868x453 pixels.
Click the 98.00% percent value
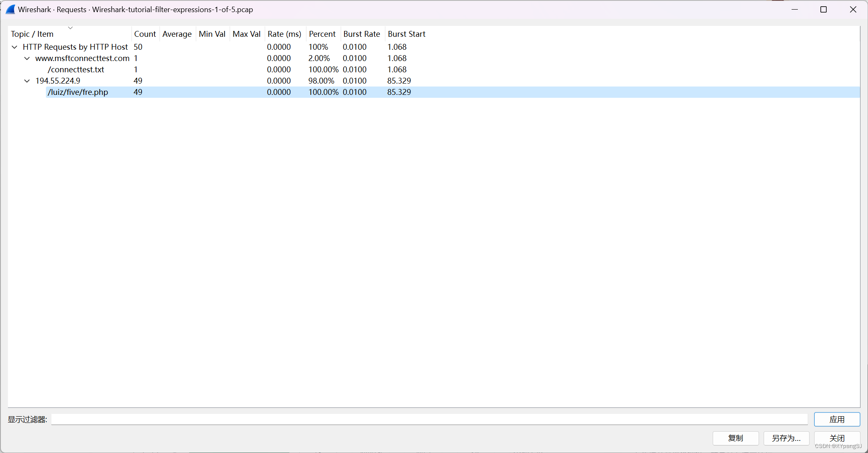click(x=321, y=81)
